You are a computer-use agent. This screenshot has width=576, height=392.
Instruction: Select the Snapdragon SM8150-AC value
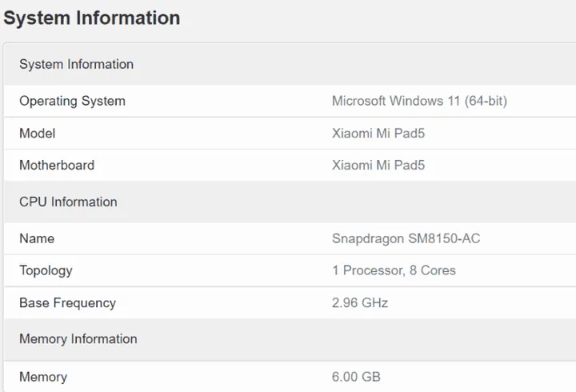click(x=406, y=238)
